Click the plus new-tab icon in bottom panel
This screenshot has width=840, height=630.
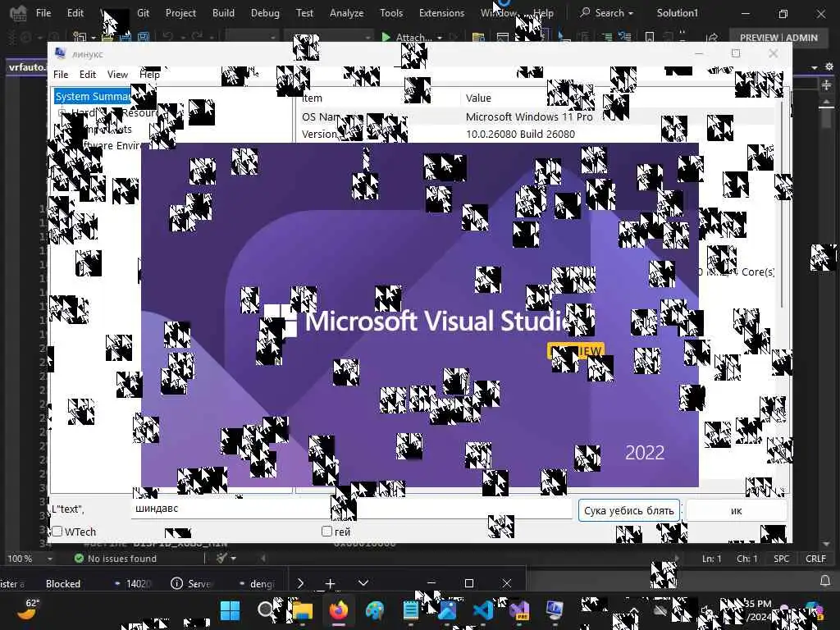click(x=330, y=583)
